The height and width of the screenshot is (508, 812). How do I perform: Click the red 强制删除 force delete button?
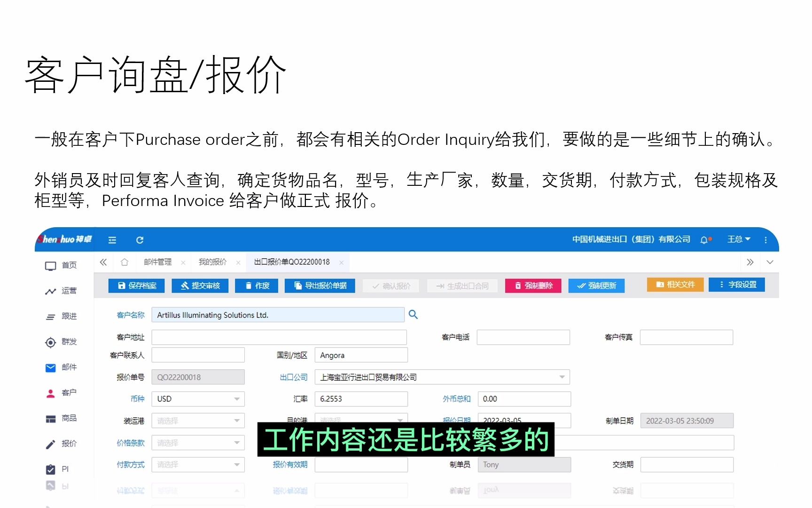533,286
